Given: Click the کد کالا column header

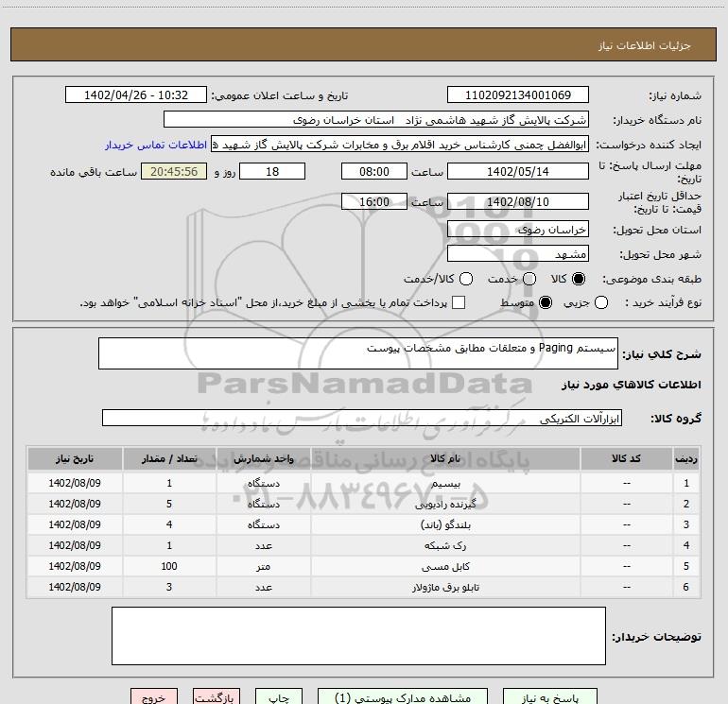Looking at the screenshot, I should pos(626,458).
